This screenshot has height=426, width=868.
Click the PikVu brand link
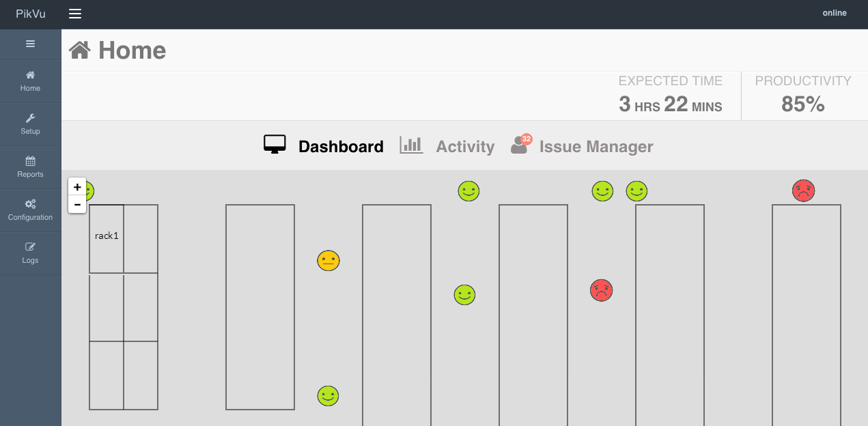point(31,14)
